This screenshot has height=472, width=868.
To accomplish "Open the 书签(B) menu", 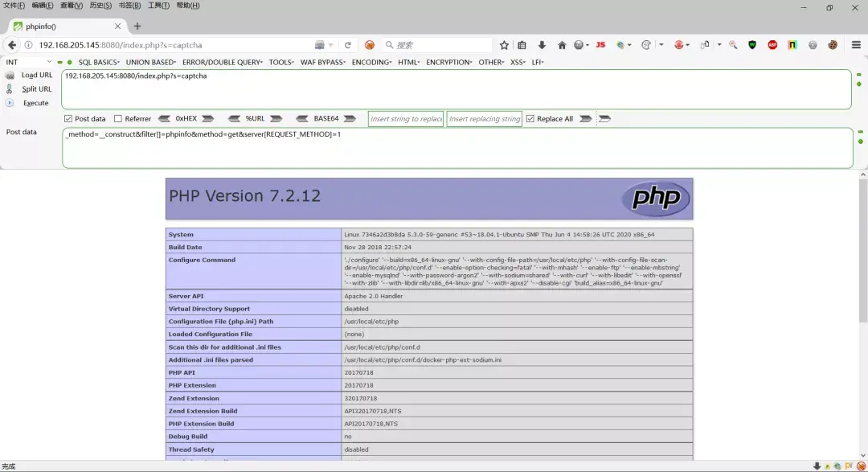I will (129, 6).
